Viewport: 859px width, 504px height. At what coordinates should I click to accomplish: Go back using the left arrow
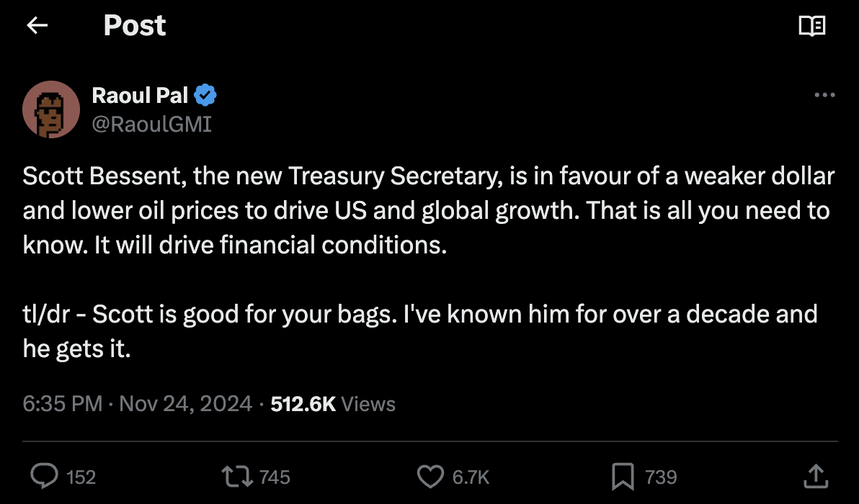click(x=37, y=26)
